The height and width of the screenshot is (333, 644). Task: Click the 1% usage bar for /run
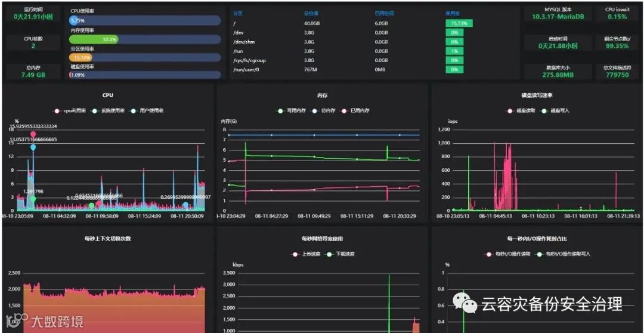coord(454,51)
